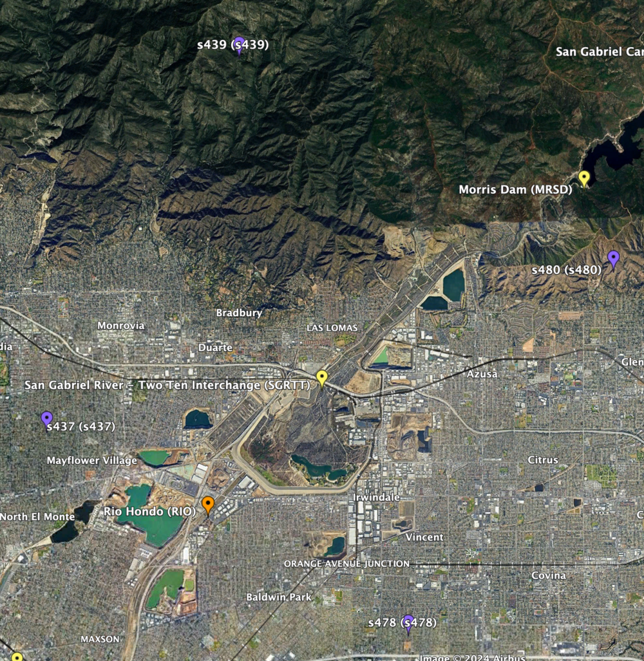The height and width of the screenshot is (661, 644).
Task: Open the yellow SGRTT interchange pin
Action: click(322, 377)
